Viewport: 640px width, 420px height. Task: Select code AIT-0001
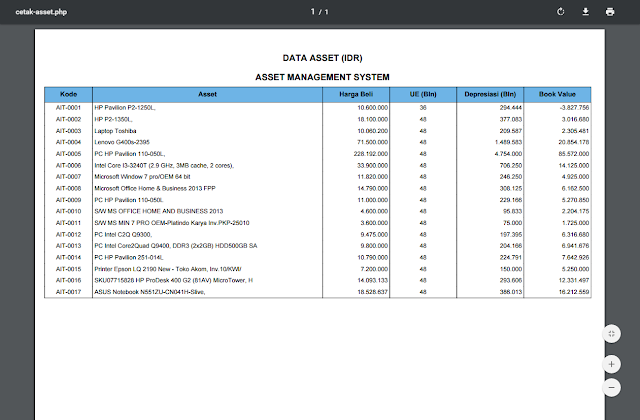click(69, 108)
